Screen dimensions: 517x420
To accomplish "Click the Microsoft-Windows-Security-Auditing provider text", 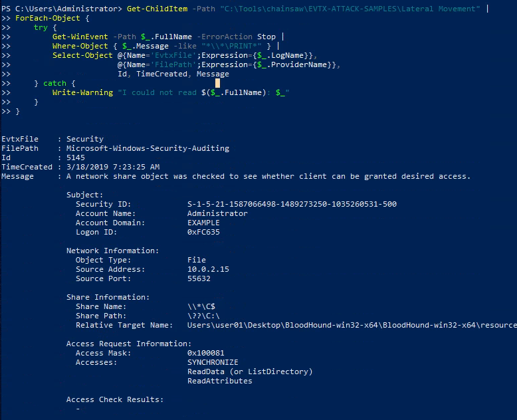I will [148, 148].
